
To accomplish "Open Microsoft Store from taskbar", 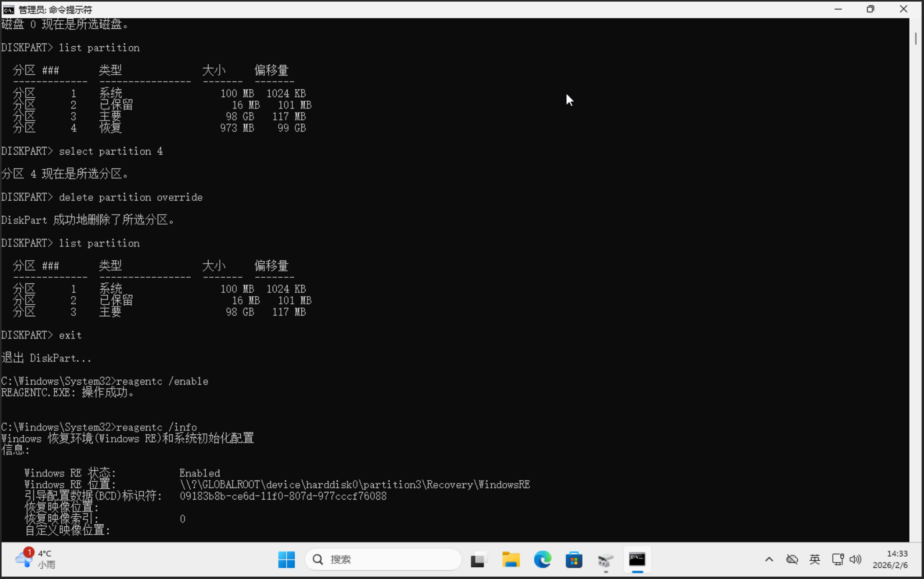I will coord(574,559).
